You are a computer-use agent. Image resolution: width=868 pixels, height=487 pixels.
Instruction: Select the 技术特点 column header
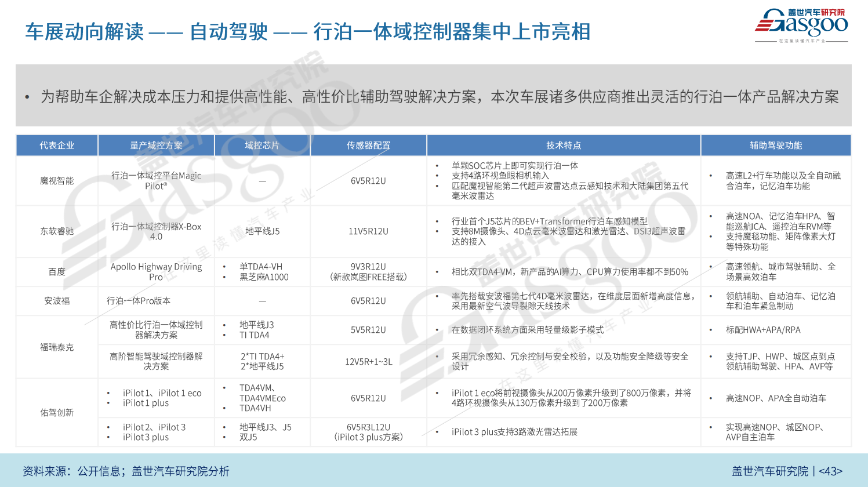[x=564, y=146]
